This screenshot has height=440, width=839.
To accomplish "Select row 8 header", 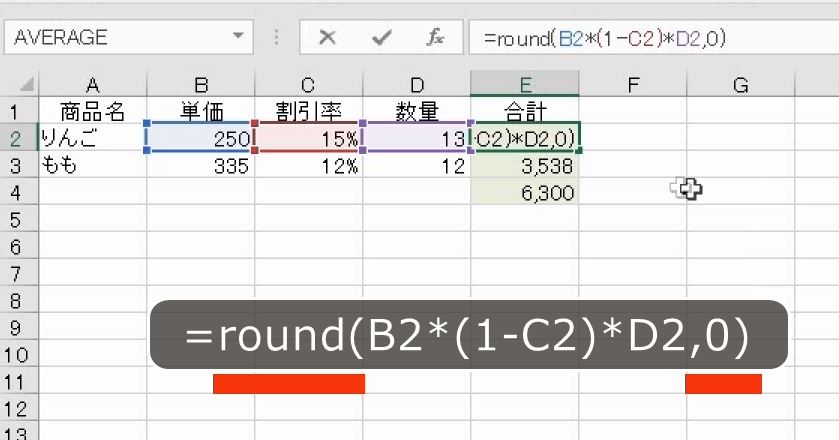I will pyautogui.click(x=19, y=300).
